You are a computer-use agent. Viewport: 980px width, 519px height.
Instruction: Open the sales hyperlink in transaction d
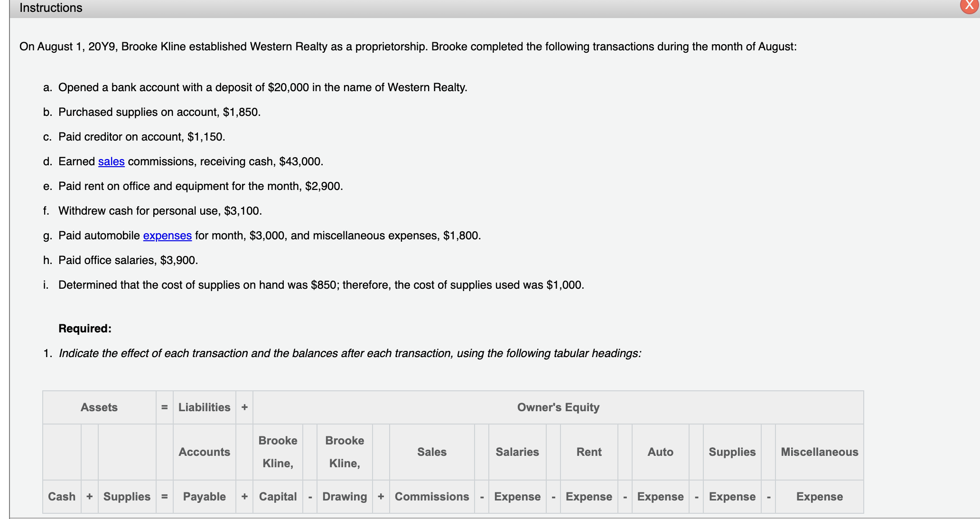tap(111, 161)
